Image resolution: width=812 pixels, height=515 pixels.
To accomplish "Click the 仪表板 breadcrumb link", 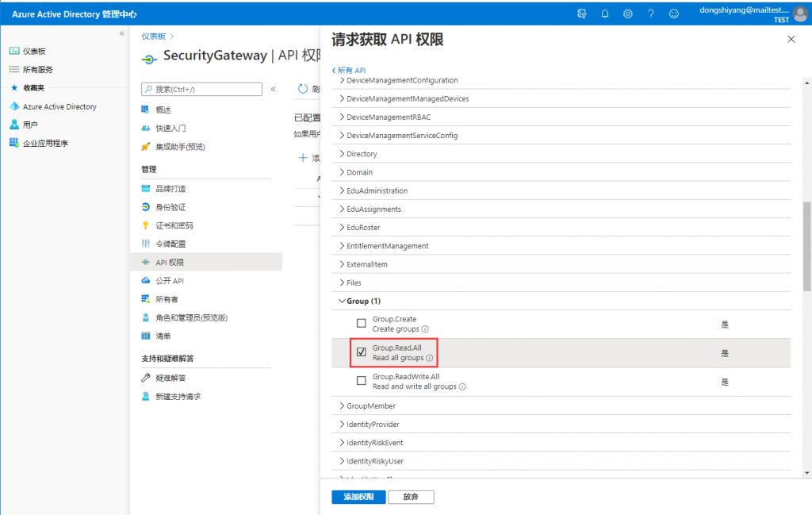I will coord(153,37).
